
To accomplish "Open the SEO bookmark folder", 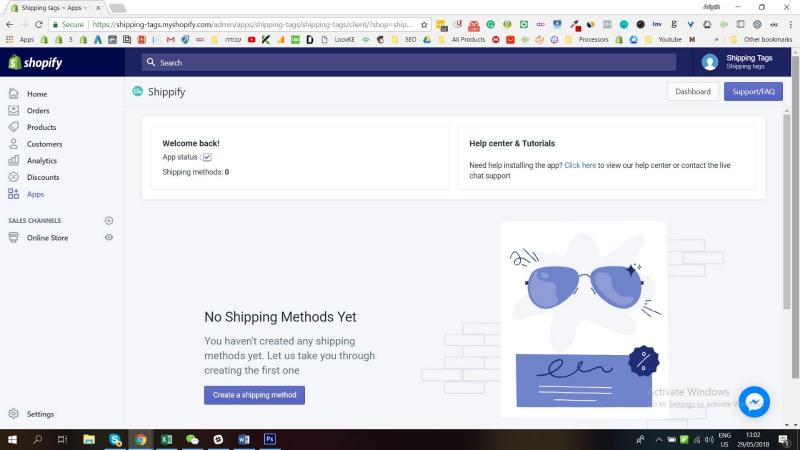I will tap(405, 39).
